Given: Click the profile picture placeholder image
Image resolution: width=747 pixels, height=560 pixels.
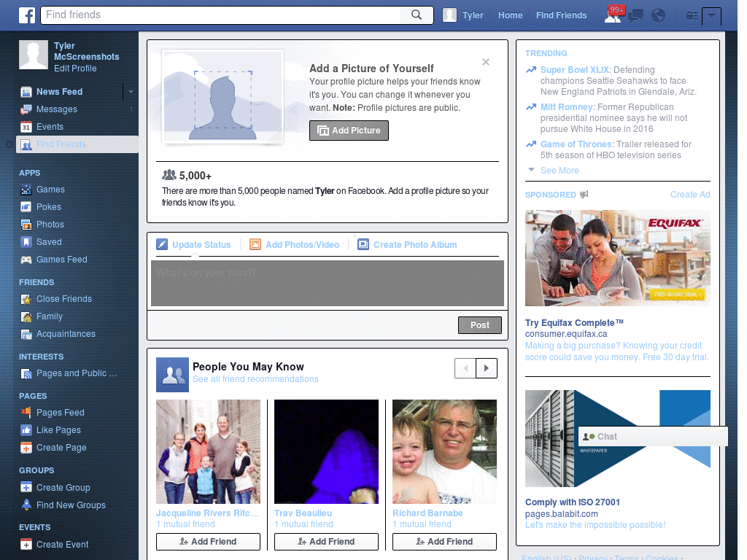Looking at the screenshot, I should 223,97.
